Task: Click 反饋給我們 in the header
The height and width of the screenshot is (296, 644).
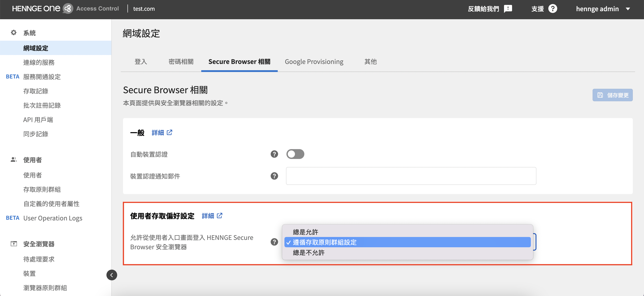Action: pyautogui.click(x=483, y=9)
